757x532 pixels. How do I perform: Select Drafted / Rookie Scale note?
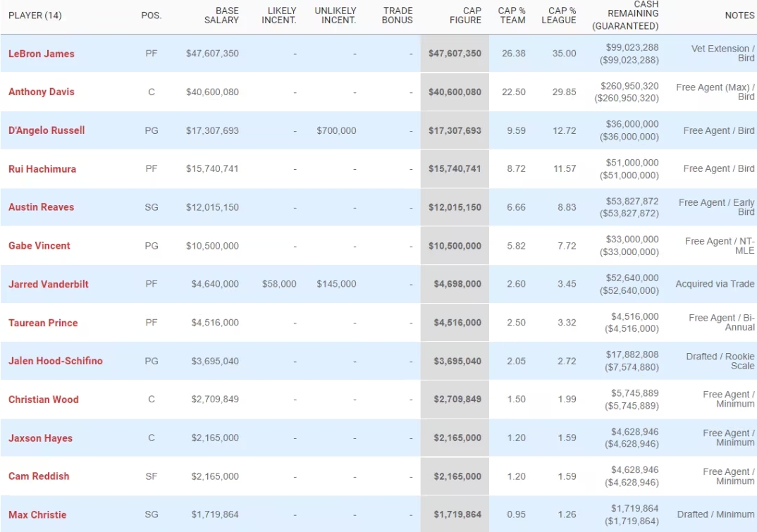pos(720,361)
